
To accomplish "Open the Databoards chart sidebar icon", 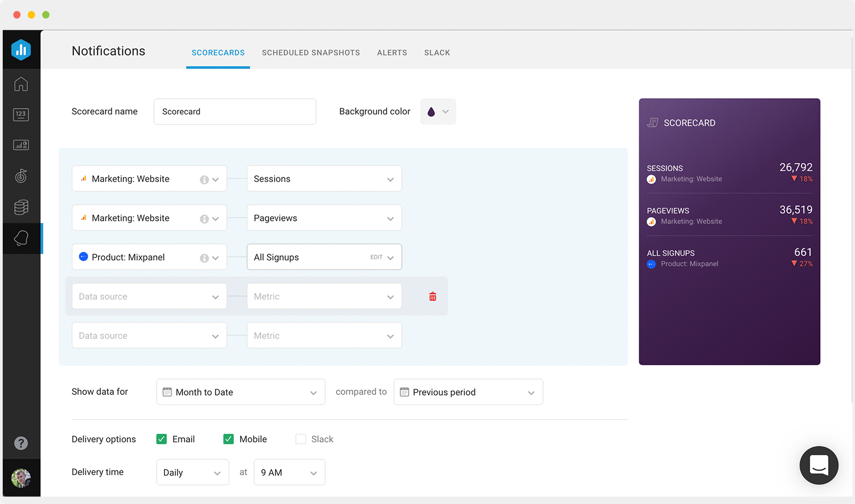I will pyautogui.click(x=21, y=145).
